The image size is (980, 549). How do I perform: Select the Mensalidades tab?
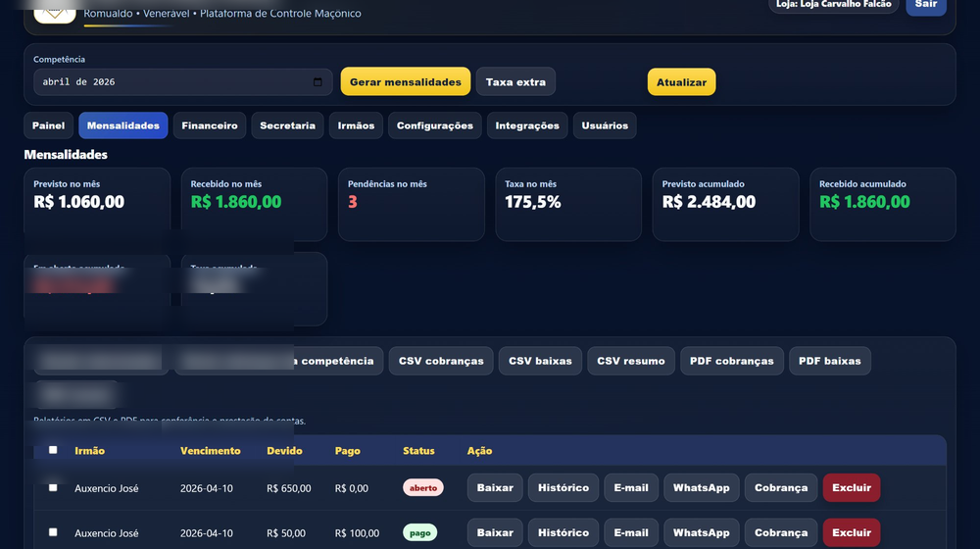coord(123,125)
